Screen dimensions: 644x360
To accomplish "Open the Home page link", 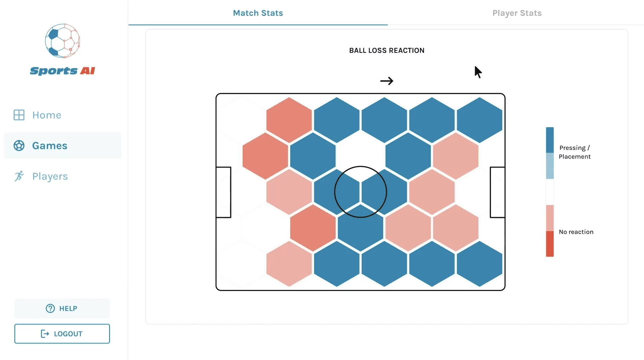I will (x=47, y=115).
